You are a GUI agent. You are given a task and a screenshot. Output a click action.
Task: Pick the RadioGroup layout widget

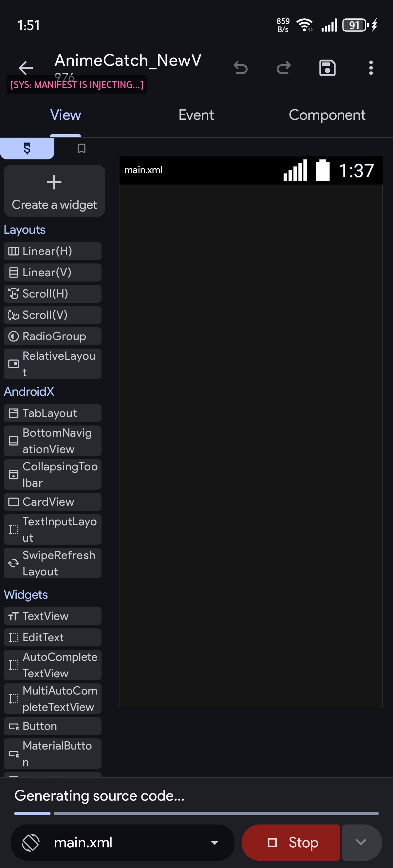(53, 336)
